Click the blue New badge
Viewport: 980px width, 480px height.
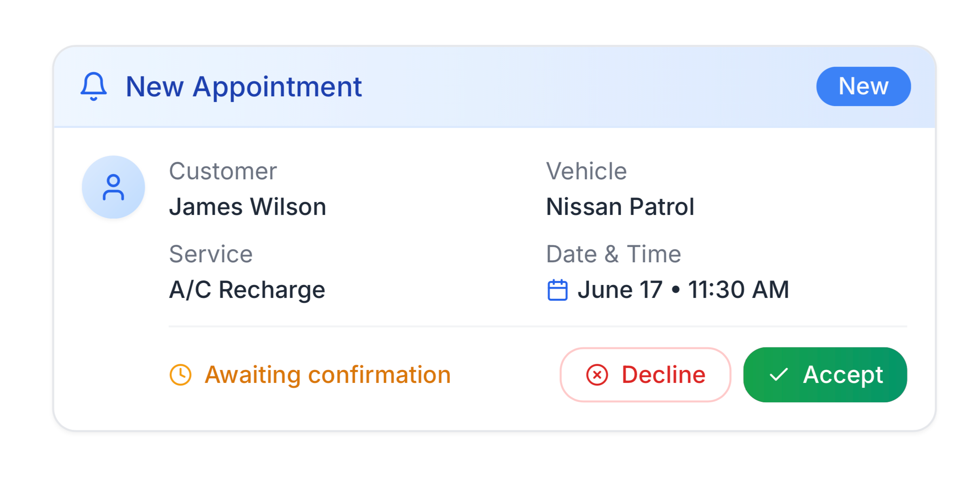coord(863,86)
